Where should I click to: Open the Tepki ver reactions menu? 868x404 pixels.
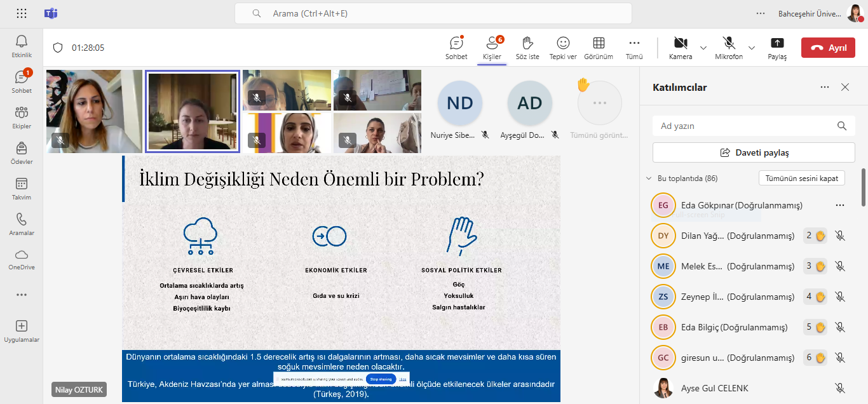pos(562,48)
